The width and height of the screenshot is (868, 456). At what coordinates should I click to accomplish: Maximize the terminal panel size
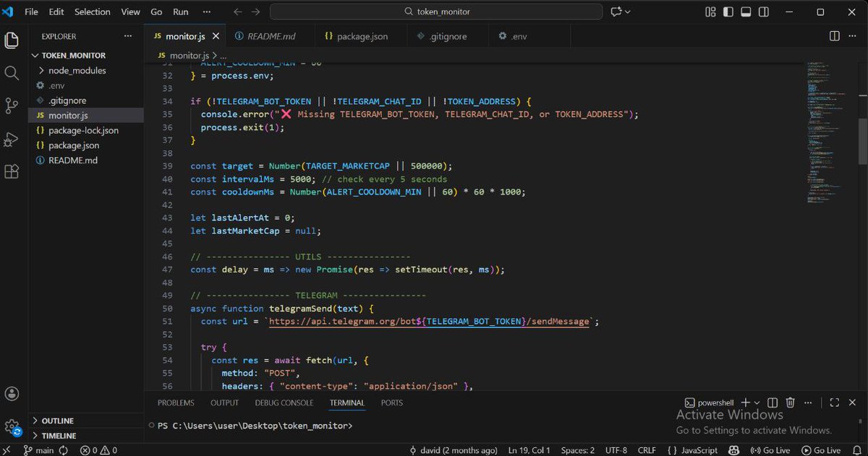point(834,403)
